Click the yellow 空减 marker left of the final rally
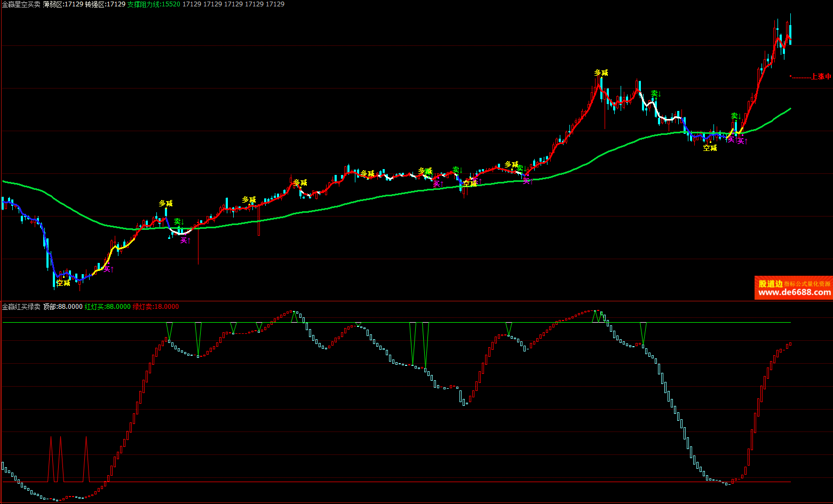This screenshot has height=504, width=833. pos(710,148)
